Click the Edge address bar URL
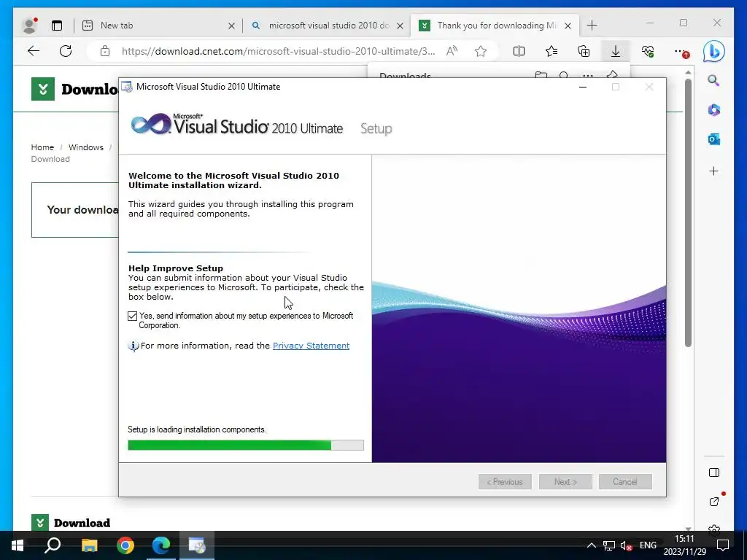This screenshot has width=747, height=560. 278,52
